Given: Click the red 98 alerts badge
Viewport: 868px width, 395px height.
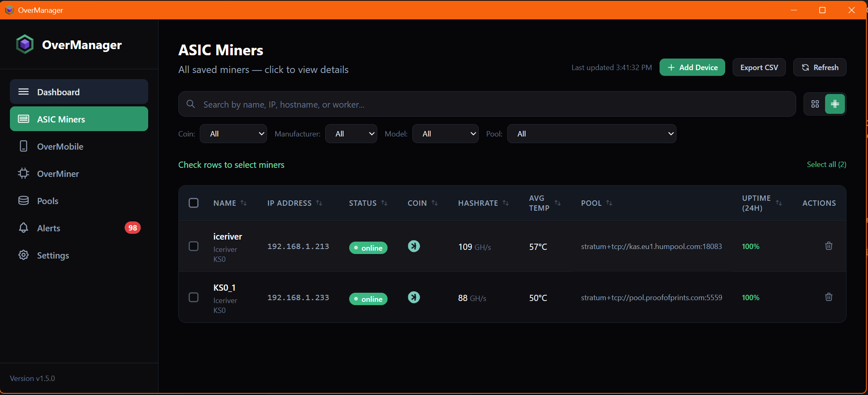Looking at the screenshot, I should [132, 228].
